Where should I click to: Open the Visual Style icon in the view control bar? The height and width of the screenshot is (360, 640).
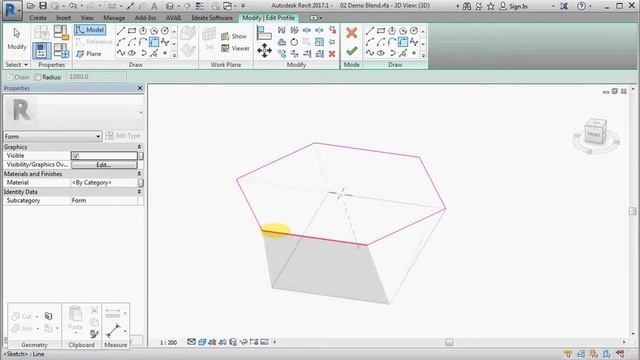[202, 342]
